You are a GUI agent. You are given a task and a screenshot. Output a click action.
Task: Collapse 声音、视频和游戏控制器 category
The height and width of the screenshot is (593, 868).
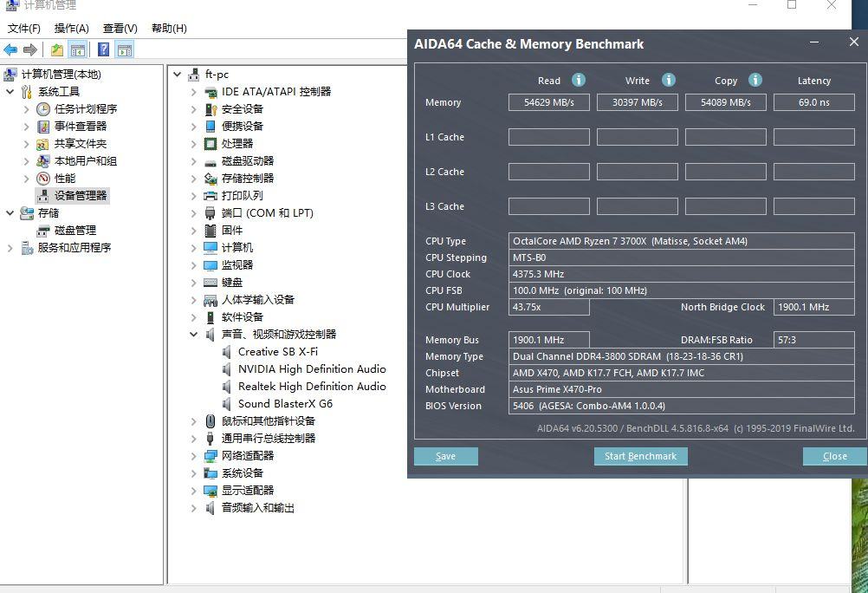click(193, 334)
